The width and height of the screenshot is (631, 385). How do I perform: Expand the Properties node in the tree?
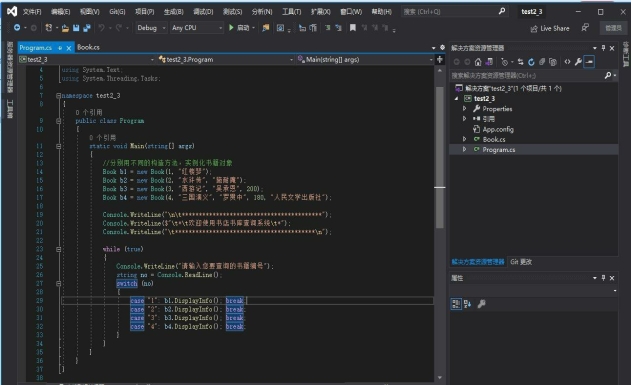465,109
